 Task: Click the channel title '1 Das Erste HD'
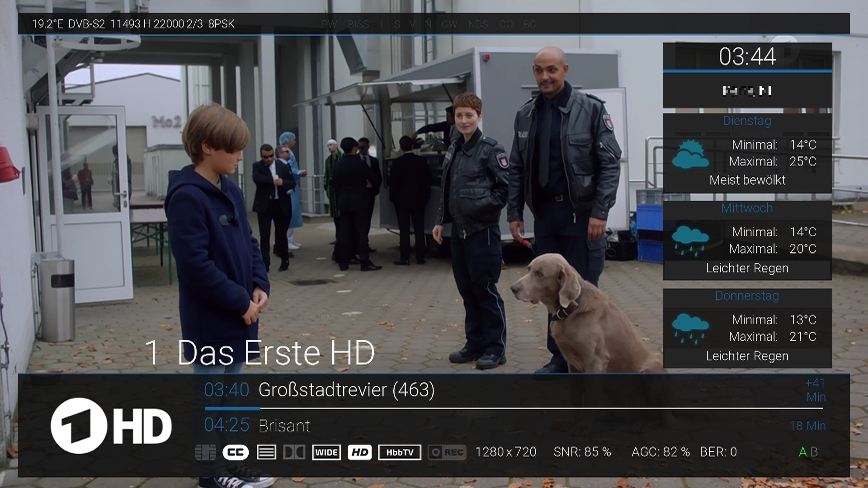260,352
